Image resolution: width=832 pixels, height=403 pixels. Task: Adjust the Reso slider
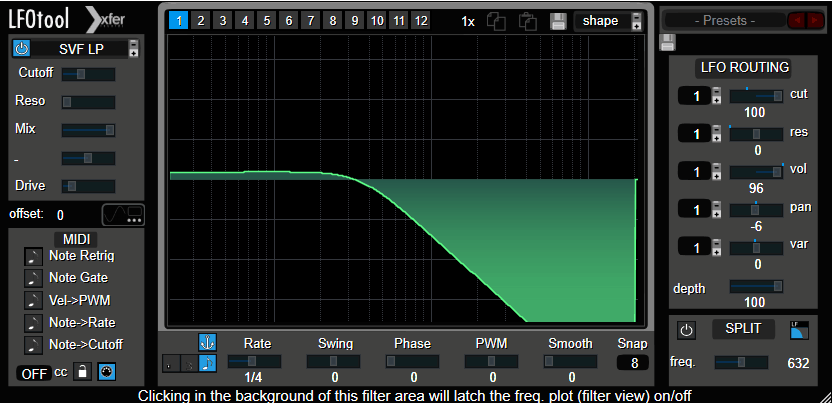tap(88, 102)
